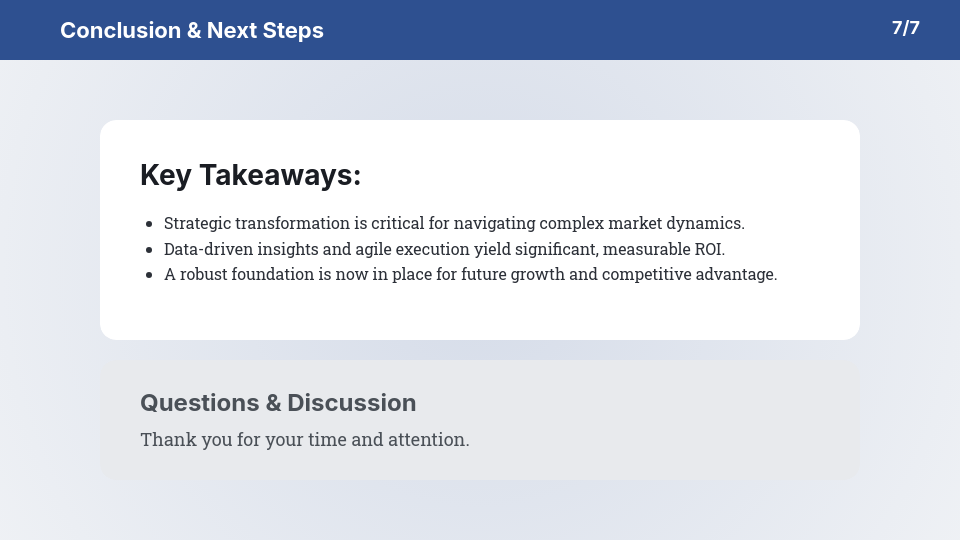Click "Next Steps" in the blue header
This screenshot has width=960, height=540.
coord(265,30)
